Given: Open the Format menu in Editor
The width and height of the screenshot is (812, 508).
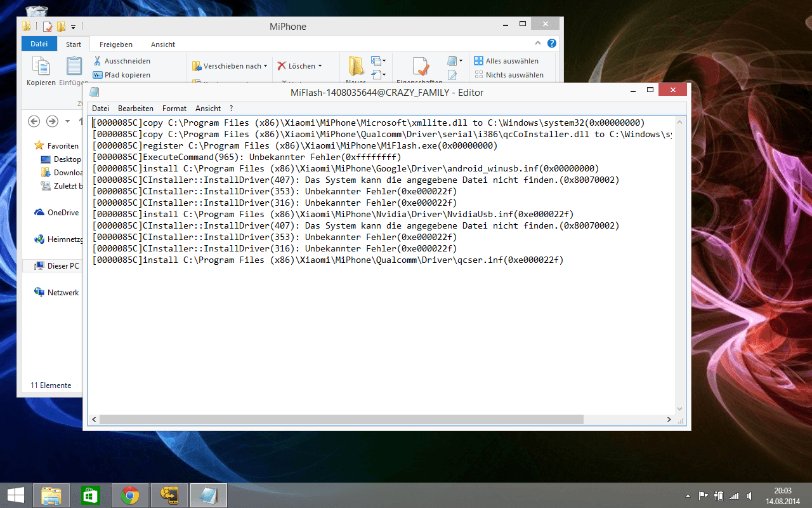Looking at the screenshot, I should [174, 109].
